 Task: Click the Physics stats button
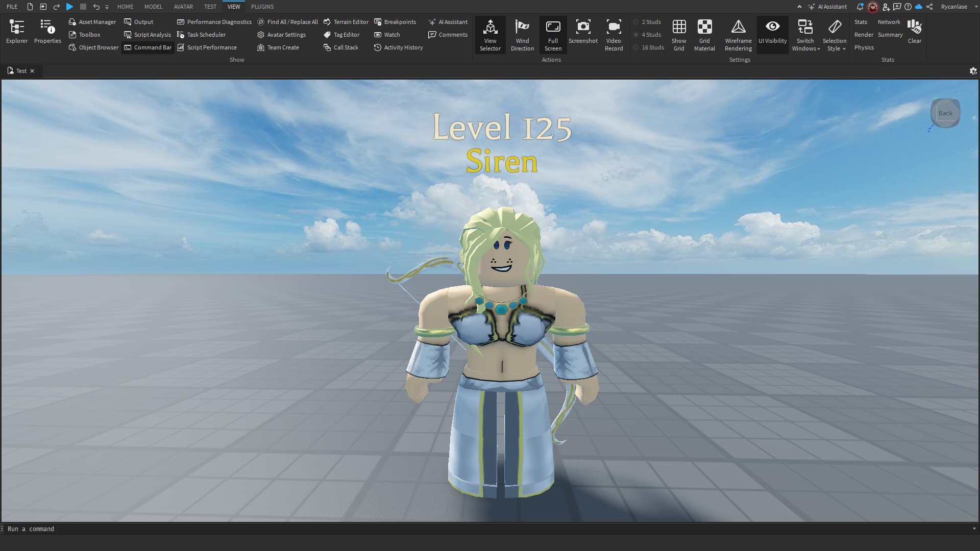(x=864, y=47)
